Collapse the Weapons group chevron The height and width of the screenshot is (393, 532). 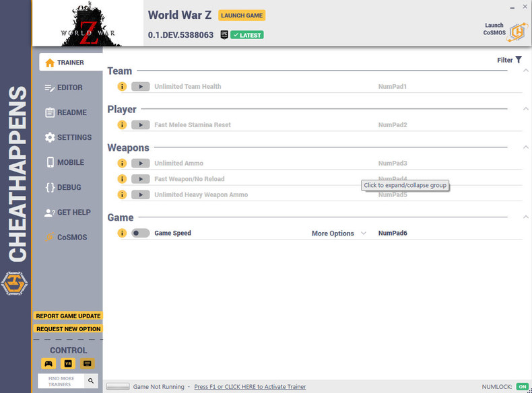[x=526, y=147]
